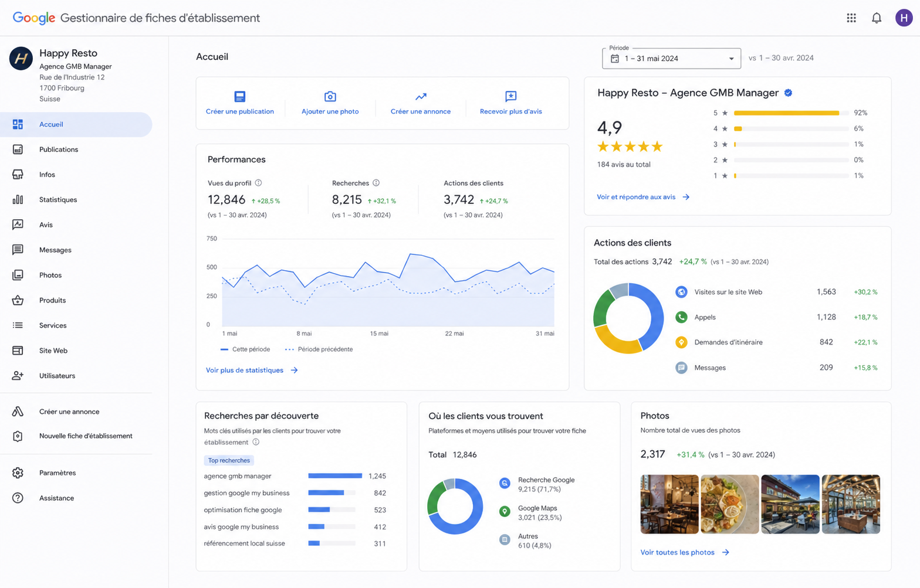Click the Google logo in header
This screenshot has height=588, width=920.
click(x=34, y=18)
